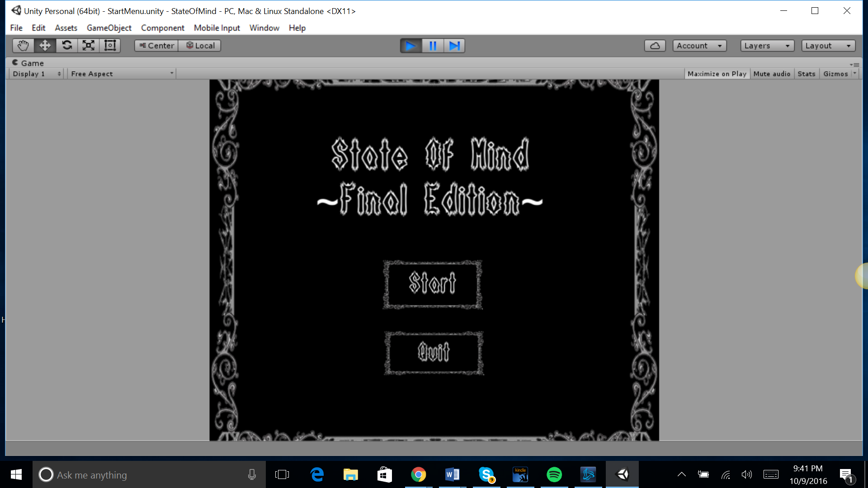
Task: Open the Window menu
Action: 264,28
